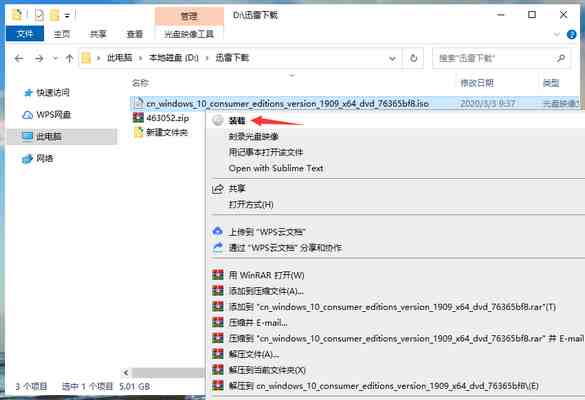Expand address bar history dropdown
This screenshot has height=400, width=585.
(392, 59)
